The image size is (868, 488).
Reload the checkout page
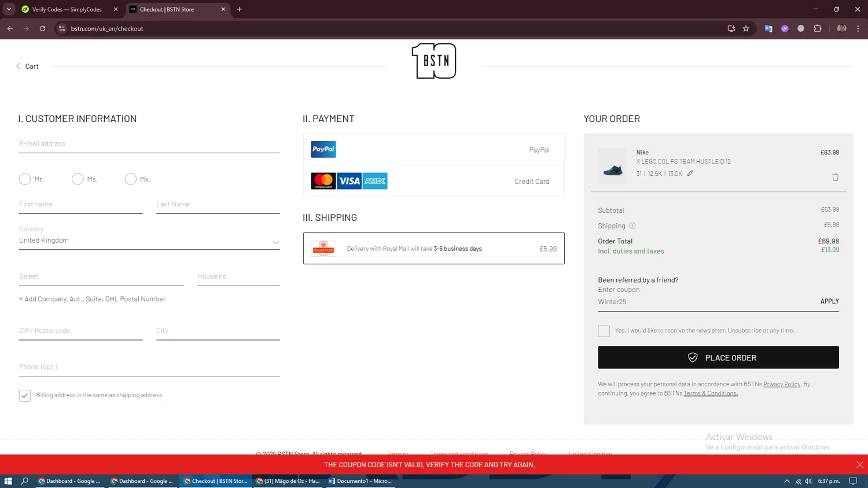coord(42,28)
